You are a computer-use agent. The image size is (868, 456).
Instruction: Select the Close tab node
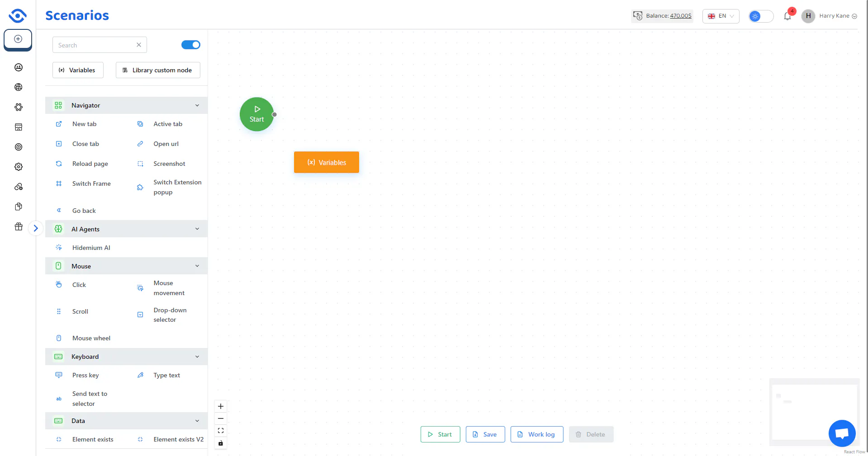tap(85, 144)
